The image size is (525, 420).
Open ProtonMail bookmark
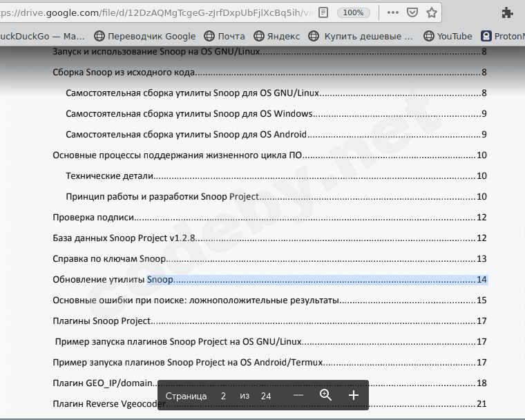pyautogui.click(x=503, y=36)
